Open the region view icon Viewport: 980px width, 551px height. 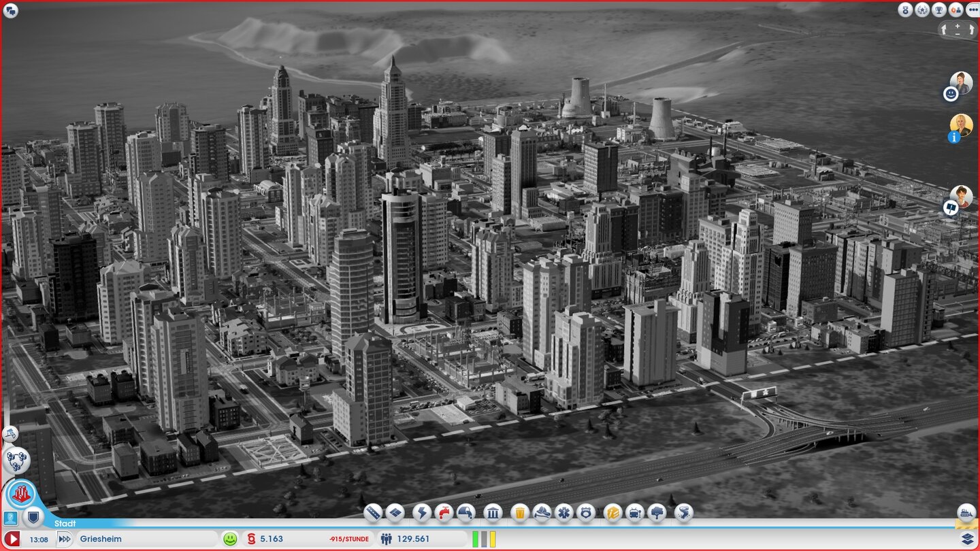pyautogui.click(x=16, y=460)
